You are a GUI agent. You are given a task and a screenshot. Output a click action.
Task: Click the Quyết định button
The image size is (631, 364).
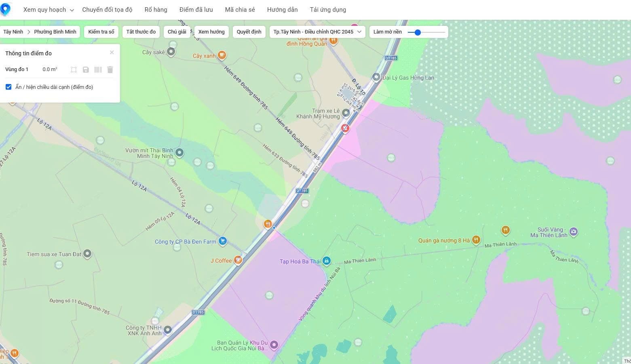coord(249,32)
